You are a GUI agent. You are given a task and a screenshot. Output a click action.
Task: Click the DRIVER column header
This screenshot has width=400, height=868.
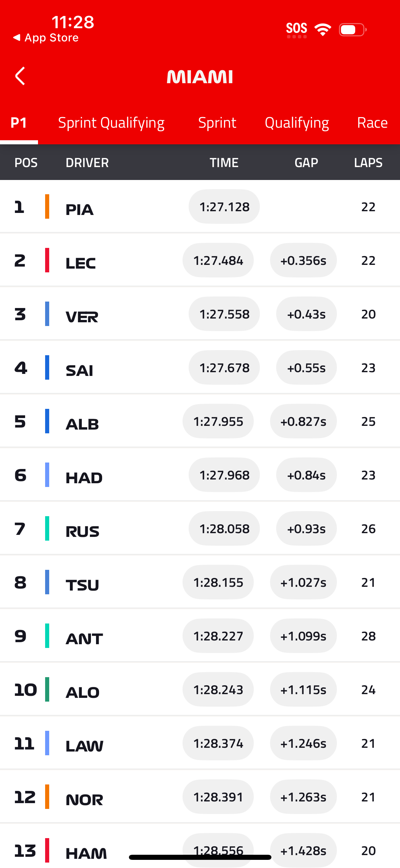click(x=87, y=162)
